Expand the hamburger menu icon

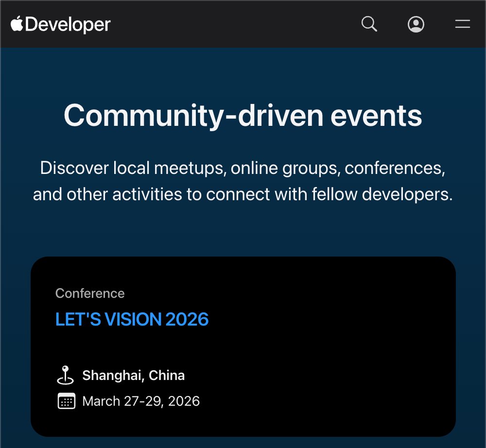click(x=463, y=24)
